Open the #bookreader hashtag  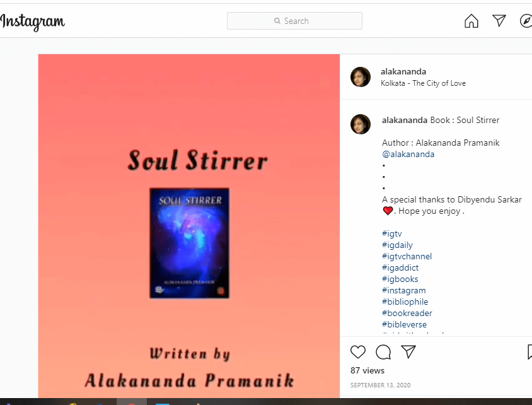(407, 313)
